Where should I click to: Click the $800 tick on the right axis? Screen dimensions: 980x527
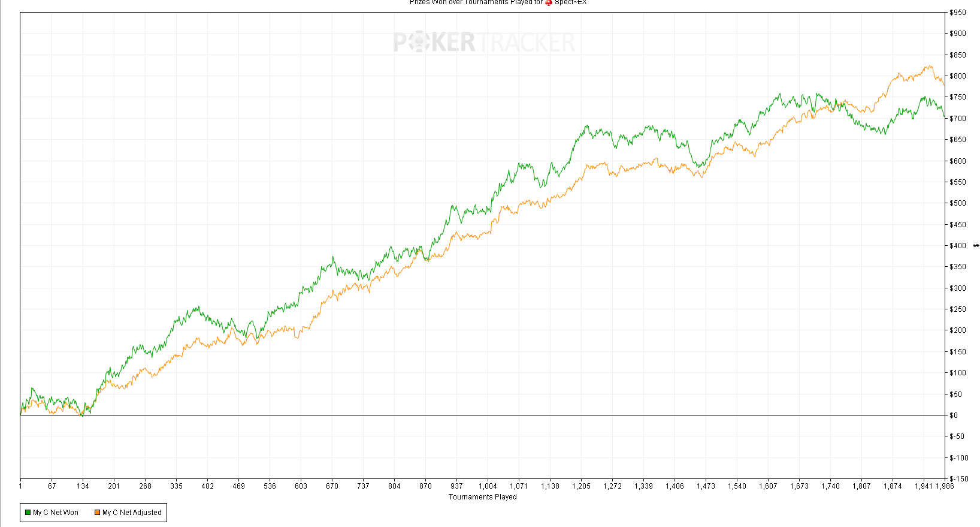[x=957, y=76]
